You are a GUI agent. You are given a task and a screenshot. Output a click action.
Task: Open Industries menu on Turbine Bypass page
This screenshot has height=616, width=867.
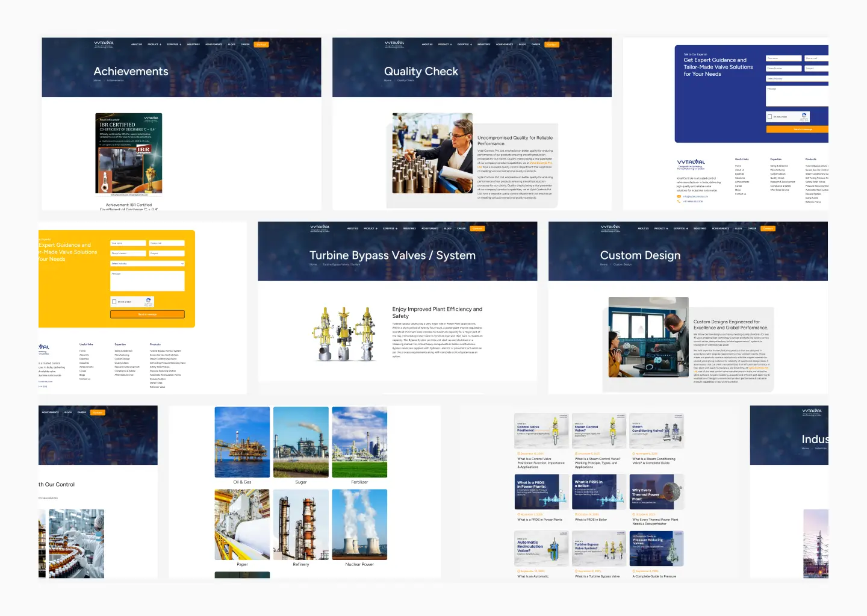click(409, 229)
